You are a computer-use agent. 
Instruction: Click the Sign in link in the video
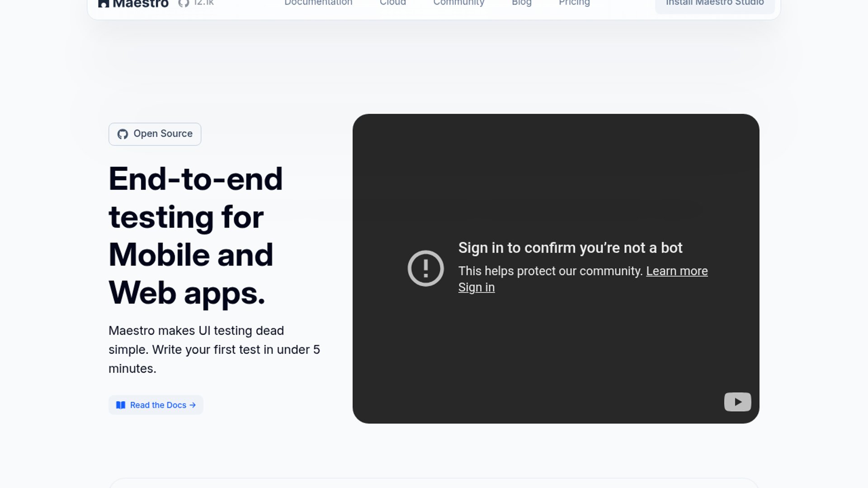[x=476, y=287]
